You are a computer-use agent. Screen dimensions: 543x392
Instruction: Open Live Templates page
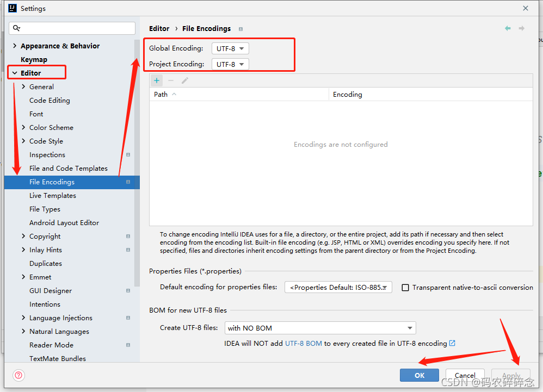(53, 196)
